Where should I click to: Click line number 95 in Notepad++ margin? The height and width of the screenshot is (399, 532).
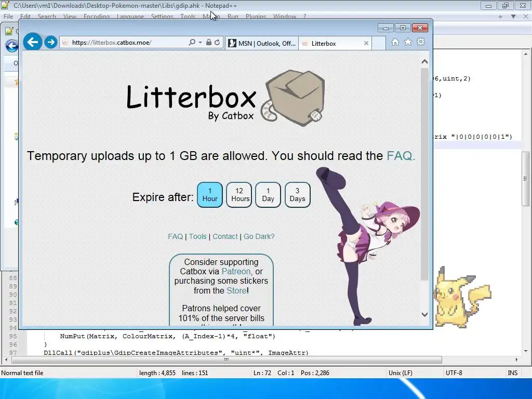(13, 336)
